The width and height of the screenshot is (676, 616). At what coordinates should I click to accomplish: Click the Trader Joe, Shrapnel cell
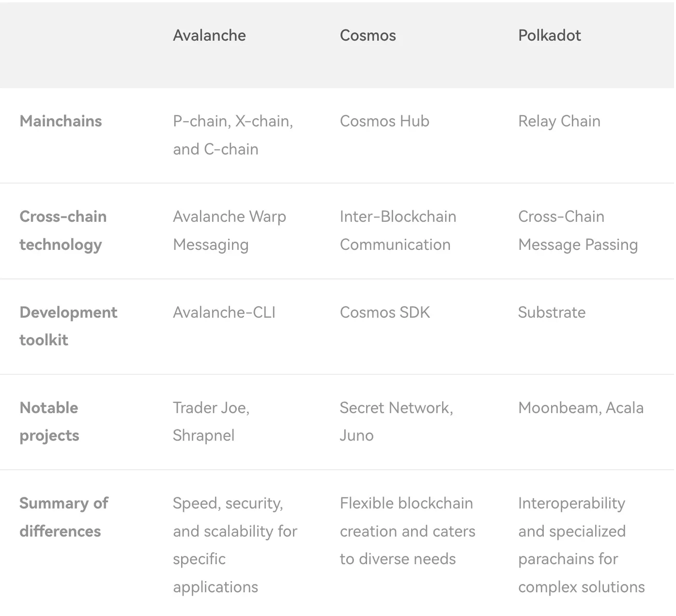[211, 421]
